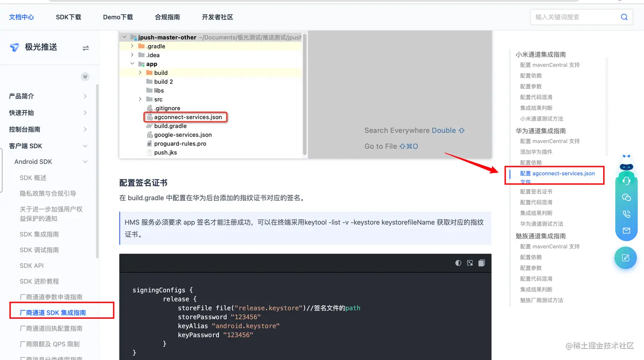
Task: Click the search magnifier icon
Action: pyautogui.click(x=624, y=17)
